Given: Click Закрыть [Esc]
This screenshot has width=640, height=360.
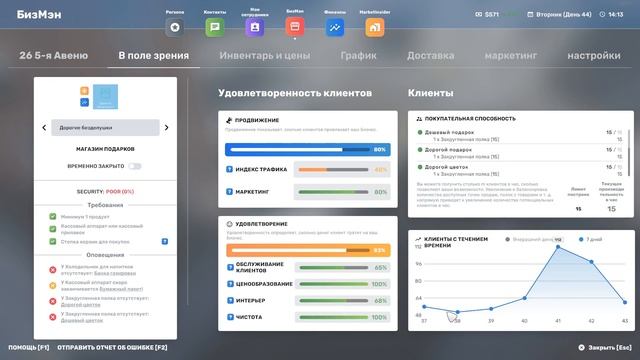Looking at the screenshot, I should tap(605, 347).
